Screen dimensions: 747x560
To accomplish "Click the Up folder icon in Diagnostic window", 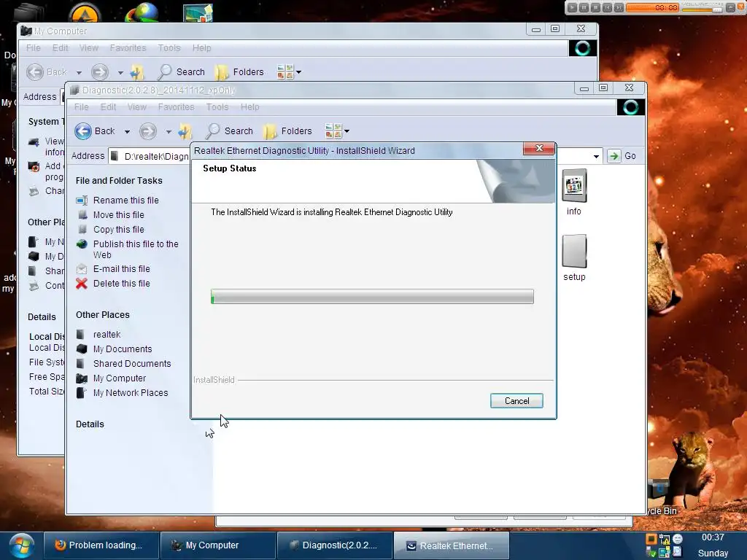I will tap(185, 131).
